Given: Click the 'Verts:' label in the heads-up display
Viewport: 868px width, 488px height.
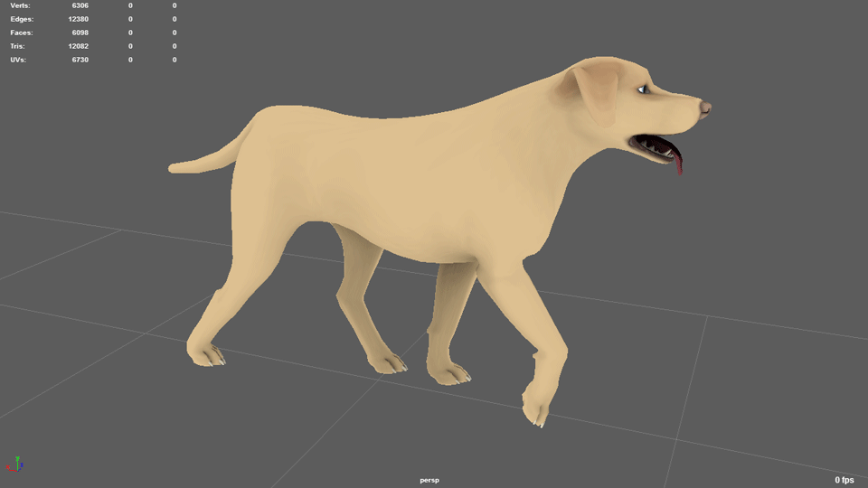Looking at the screenshot, I should [x=20, y=5].
